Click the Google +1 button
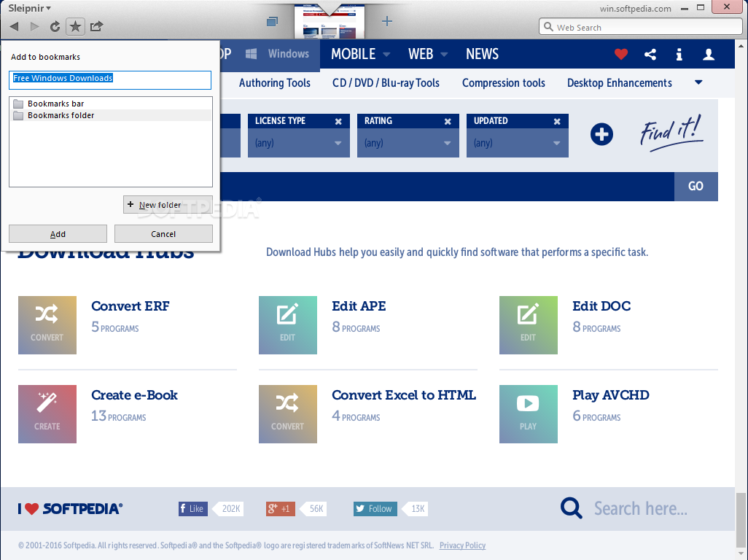The width and height of the screenshot is (748, 560). pos(281,509)
